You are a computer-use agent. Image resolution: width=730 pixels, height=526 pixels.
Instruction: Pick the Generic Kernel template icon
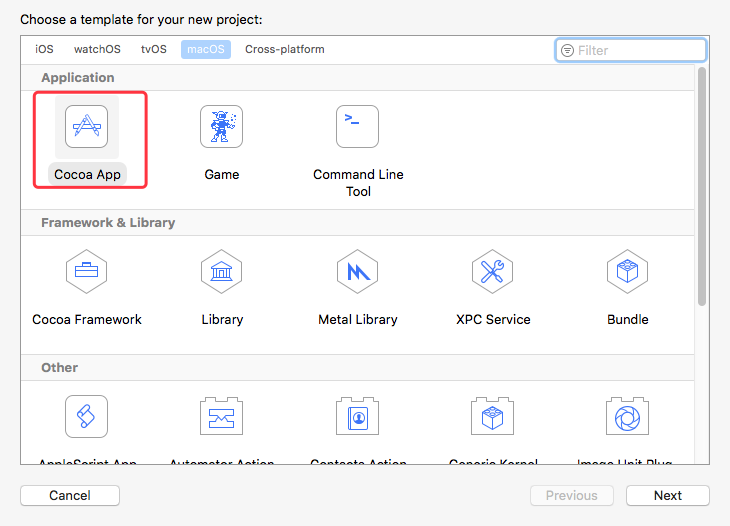(493, 416)
